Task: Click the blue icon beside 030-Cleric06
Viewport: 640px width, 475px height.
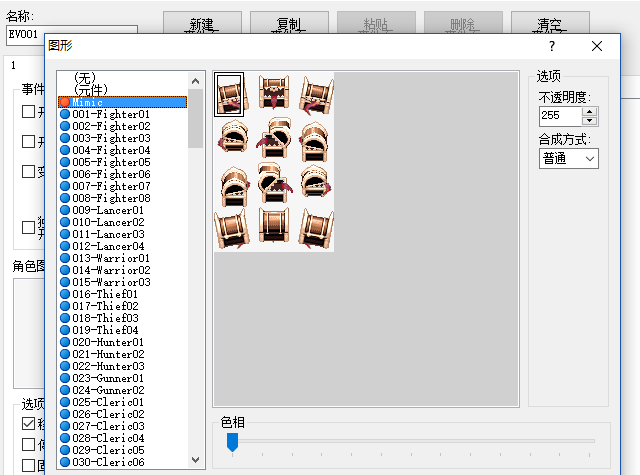Action: [x=65, y=462]
